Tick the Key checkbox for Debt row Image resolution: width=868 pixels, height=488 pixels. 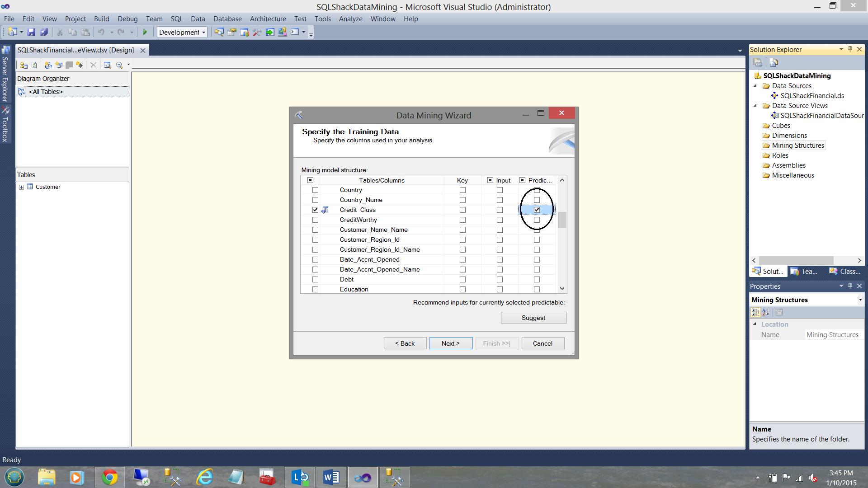tap(462, 280)
